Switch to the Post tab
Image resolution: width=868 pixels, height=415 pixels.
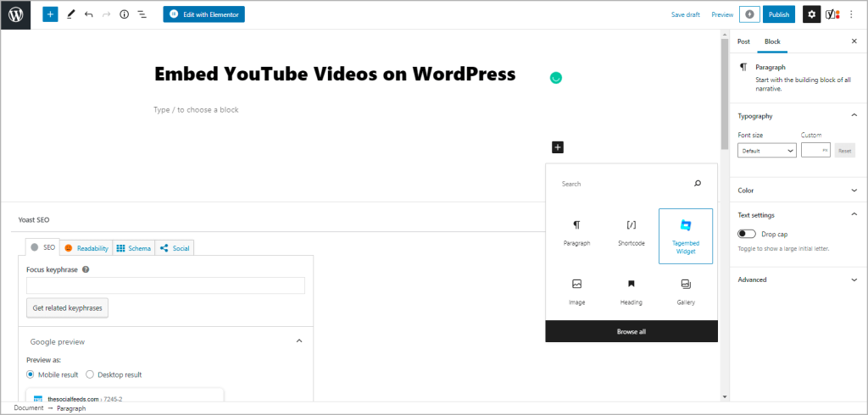(743, 41)
